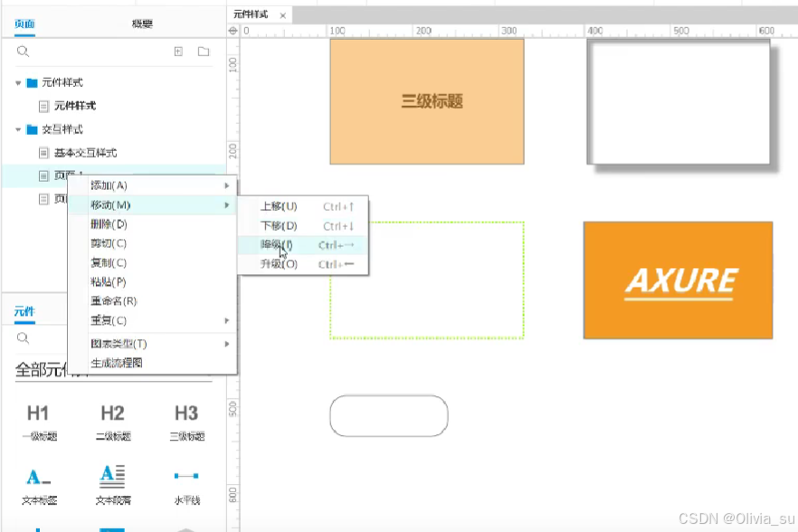The height and width of the screenshot is (532, 798).
Task: Select the 三级标题 rectangle on canvas
Action: tap(427, 102)
